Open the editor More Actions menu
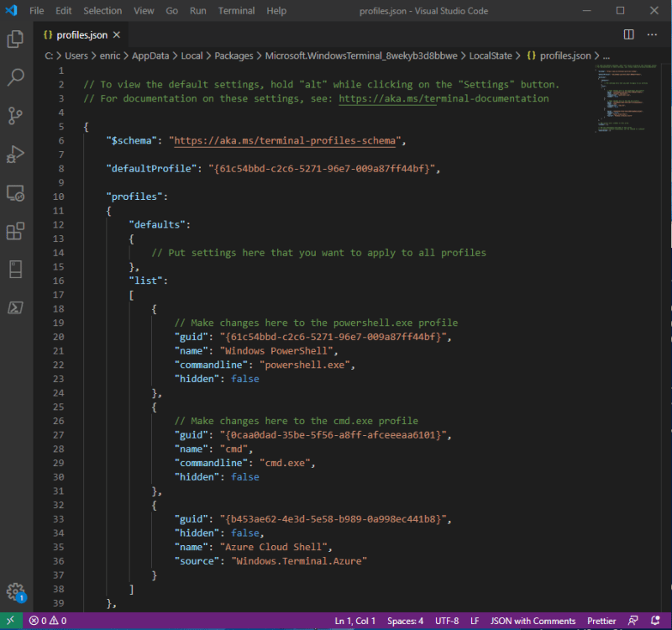Image resolution: width=672 pixels, height=630 pixels. coord(652,34)
